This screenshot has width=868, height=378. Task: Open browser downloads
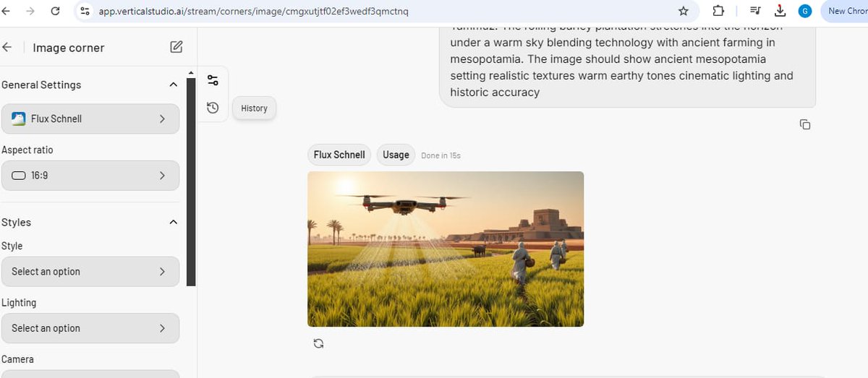pyautogui.click(x=780, y=11)
